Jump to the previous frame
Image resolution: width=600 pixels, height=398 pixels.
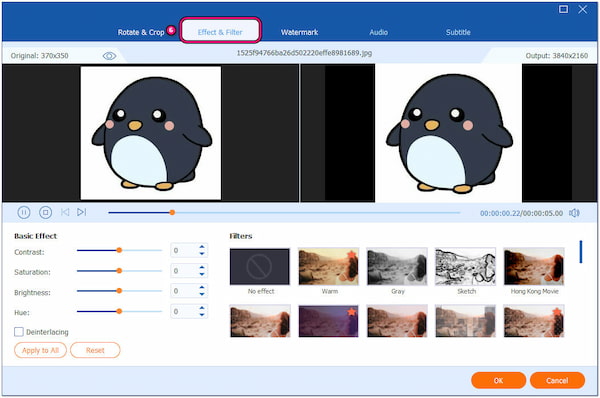(65, 212)
